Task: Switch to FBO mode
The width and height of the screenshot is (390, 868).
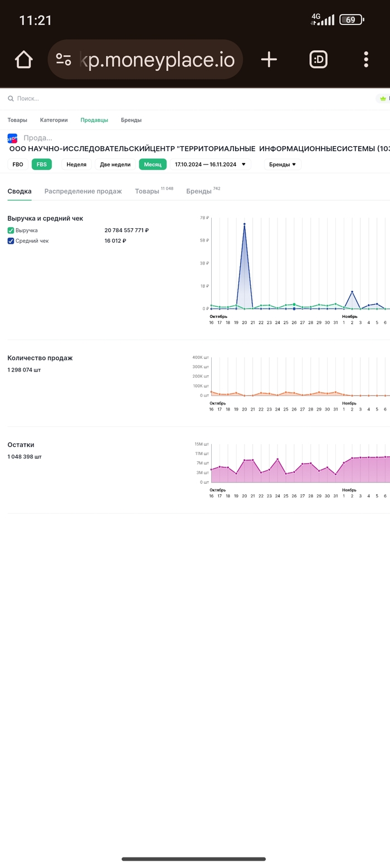Action: [18, 165]
